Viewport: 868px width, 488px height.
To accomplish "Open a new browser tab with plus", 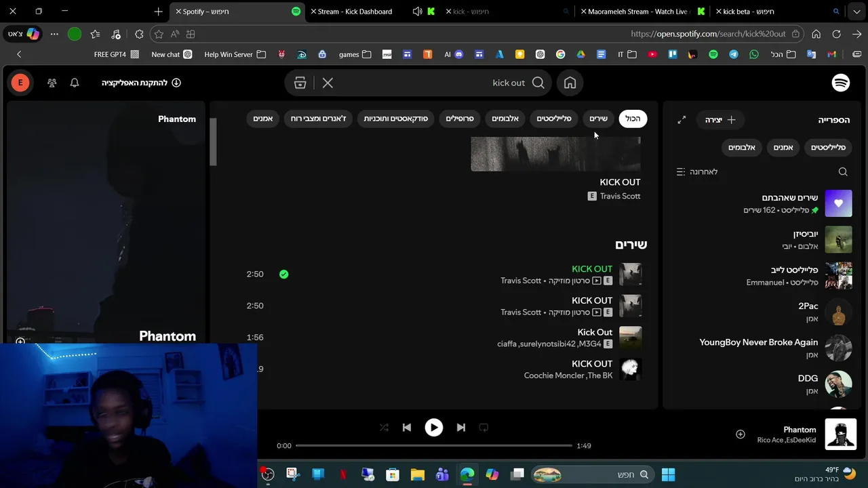I will point(158,12).
